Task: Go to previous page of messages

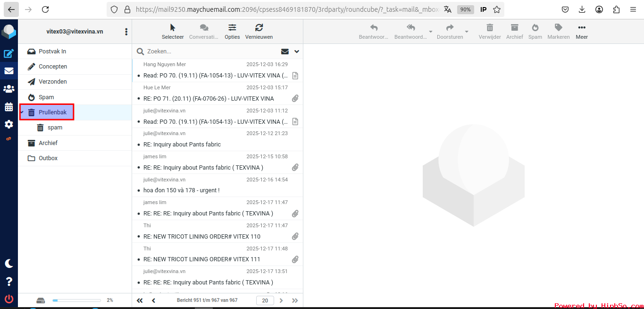Action: 153,300
